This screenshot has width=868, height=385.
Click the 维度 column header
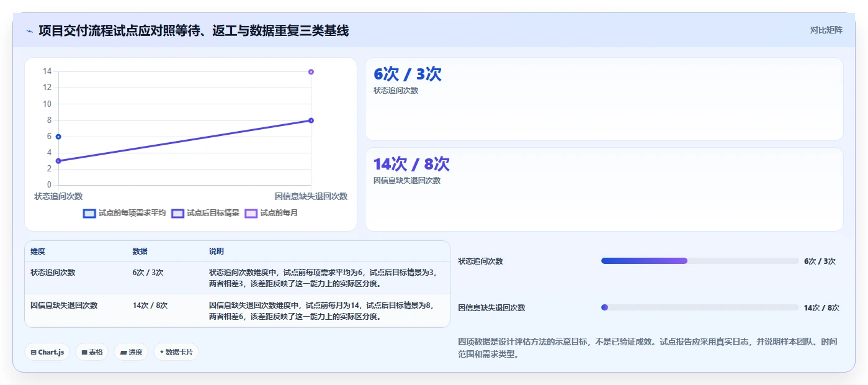pyautogui.click(x=38, y=251)
